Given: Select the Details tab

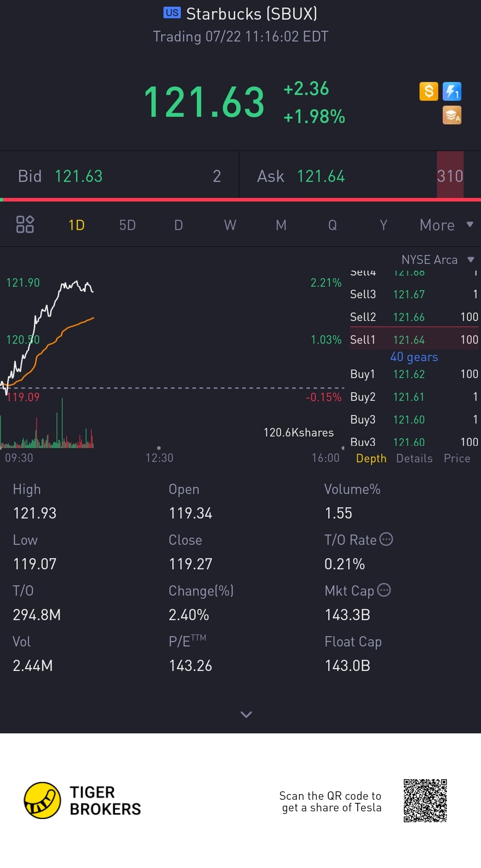Looking at the screenshot, I should click(414, 458).
